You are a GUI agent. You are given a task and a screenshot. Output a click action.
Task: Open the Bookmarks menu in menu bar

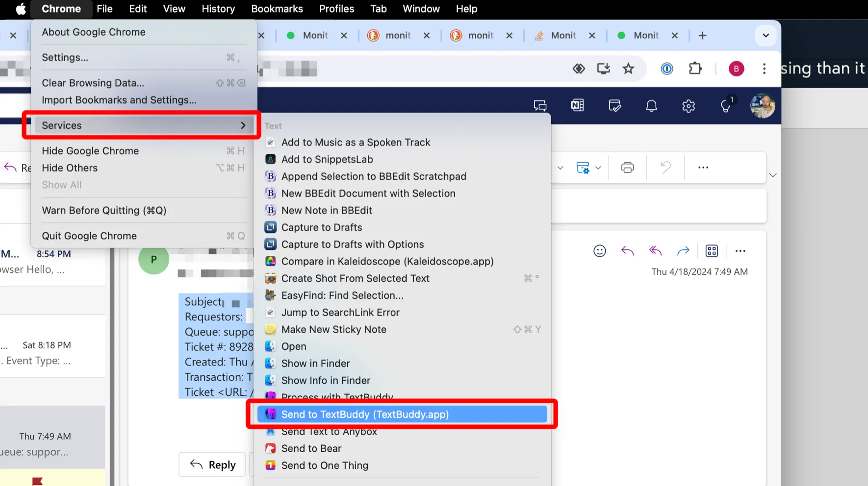pos(277,9)
